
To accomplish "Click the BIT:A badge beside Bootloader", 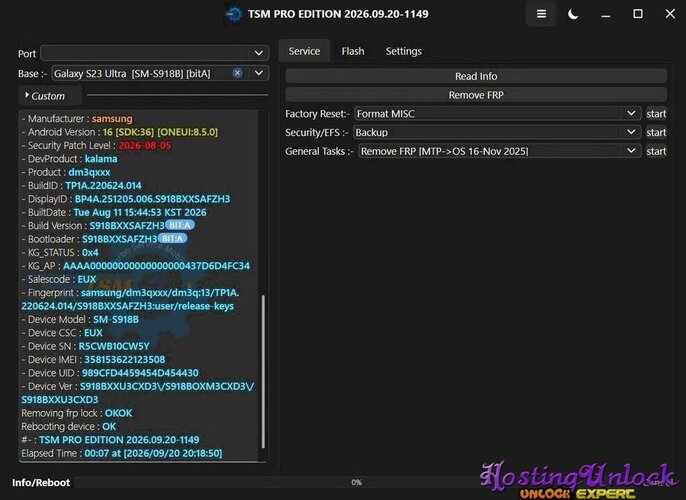I will 172,238.
